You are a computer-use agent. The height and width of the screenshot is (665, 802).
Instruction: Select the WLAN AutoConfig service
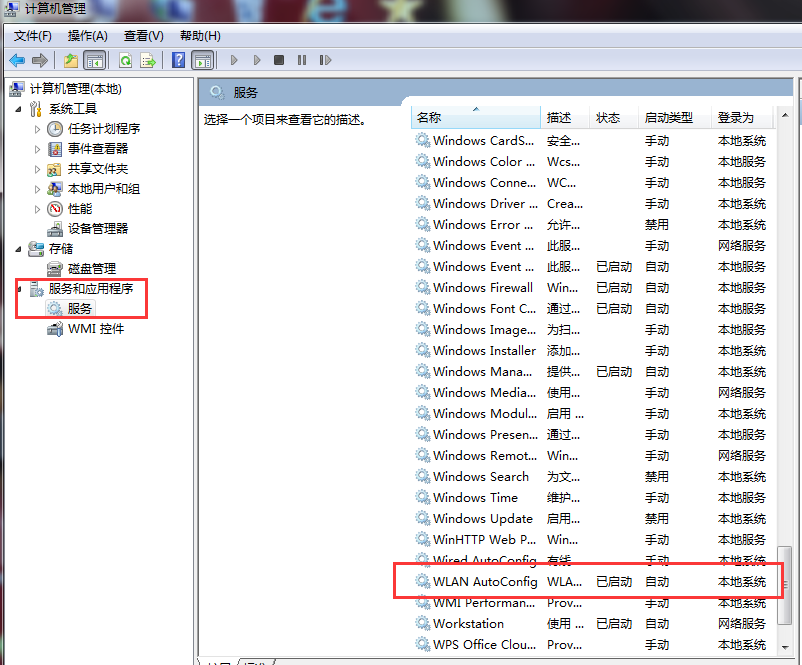(x=591, y=582)
